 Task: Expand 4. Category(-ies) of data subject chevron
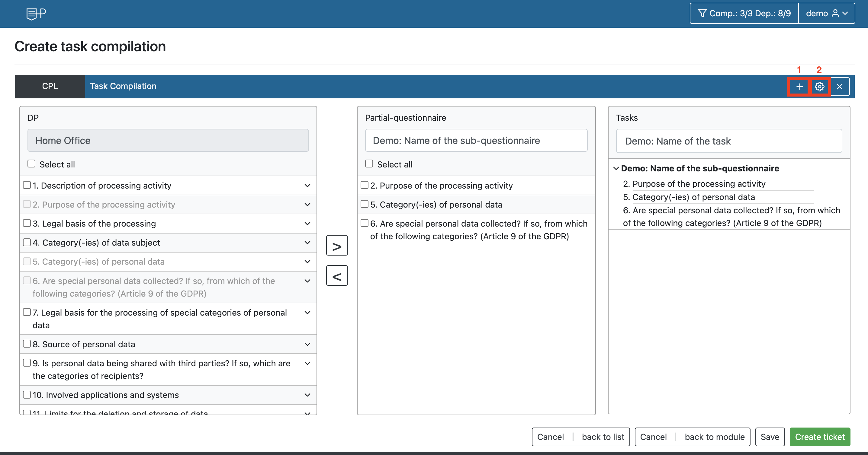[307, 243]
